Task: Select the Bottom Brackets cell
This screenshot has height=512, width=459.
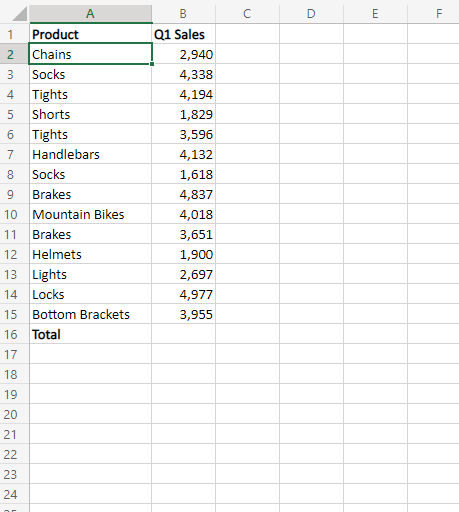Action: [x=90, y=314]
